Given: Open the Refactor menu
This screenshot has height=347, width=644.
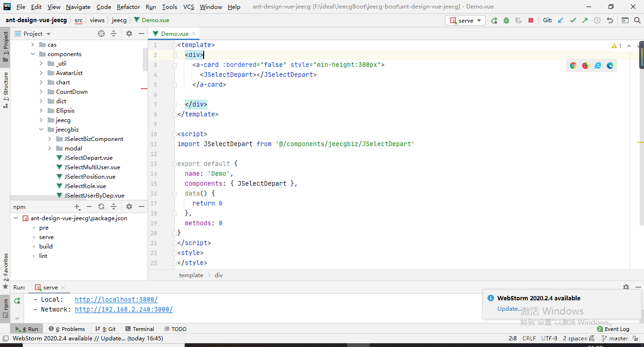Looking at the screenshot, I should pyautogui.click(x=128, y=7).
